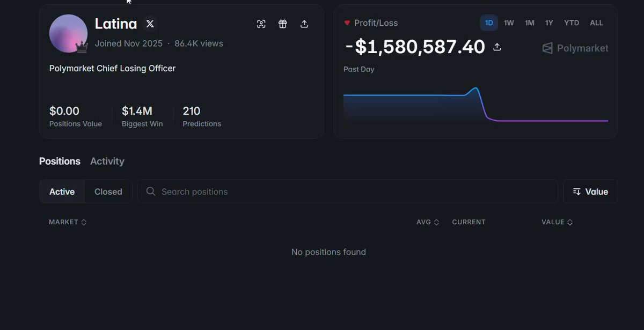Switch to the Activity tab
Screen dimensions: 644x330
(x=107, y=162)
